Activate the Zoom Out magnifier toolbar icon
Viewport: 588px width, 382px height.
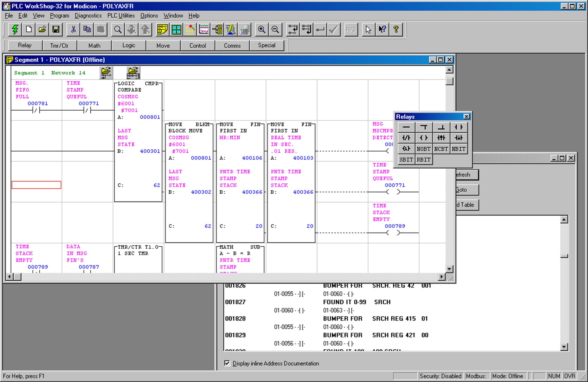tap(275, 29)
